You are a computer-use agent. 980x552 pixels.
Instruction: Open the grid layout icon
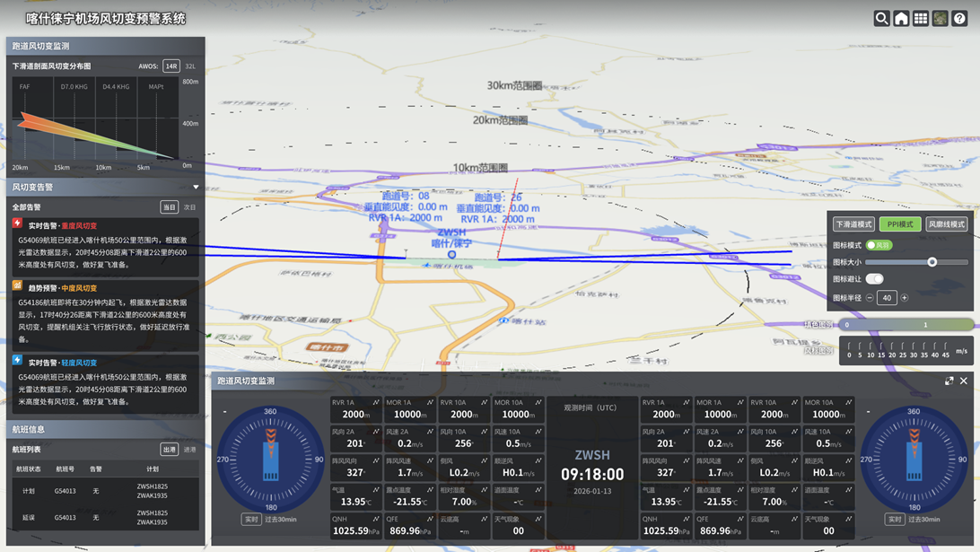921,18
